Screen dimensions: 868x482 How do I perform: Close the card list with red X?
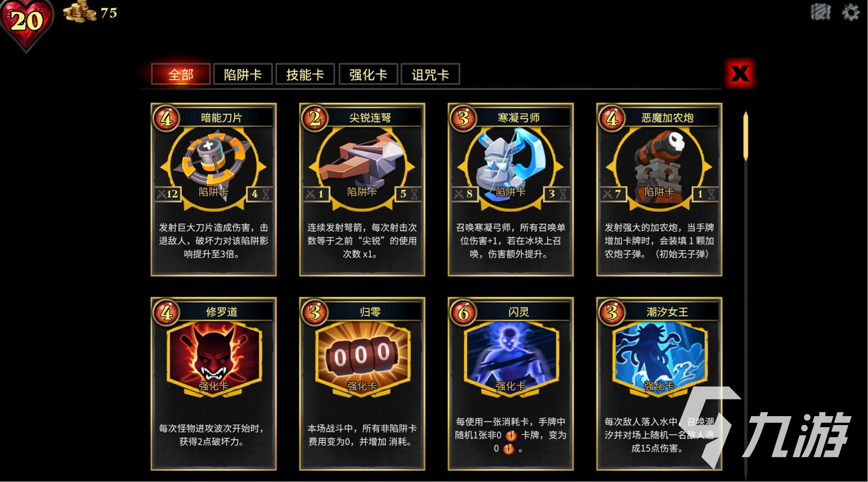point(740,74)
